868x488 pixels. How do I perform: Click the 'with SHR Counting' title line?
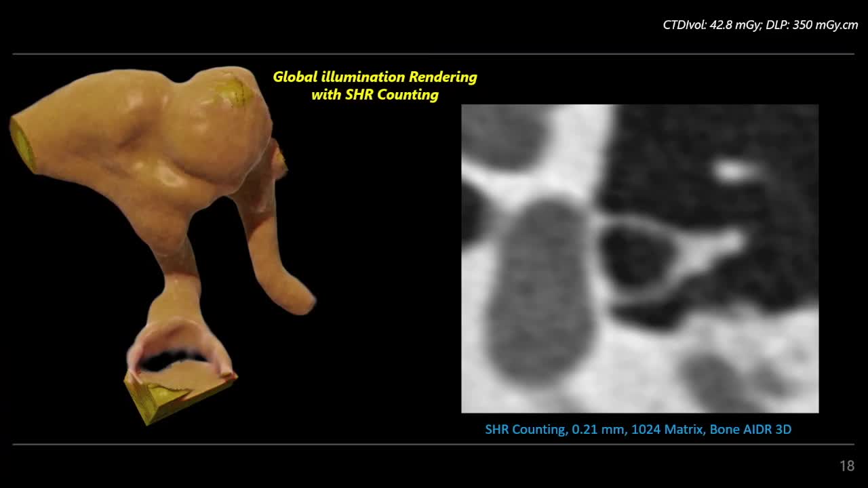pyautogui.click(x=374, y=95)
